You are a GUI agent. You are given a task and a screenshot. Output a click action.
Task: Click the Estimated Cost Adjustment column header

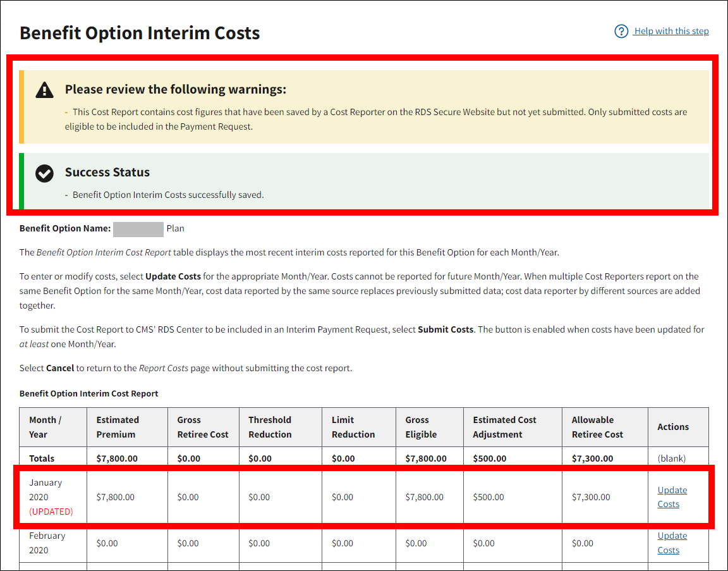coord(504,427)
